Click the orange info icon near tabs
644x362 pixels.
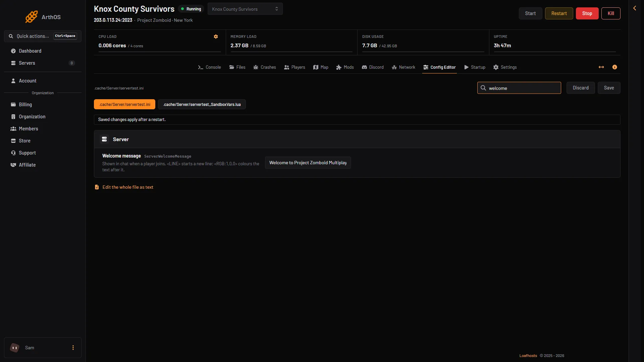tap(614, 67)
